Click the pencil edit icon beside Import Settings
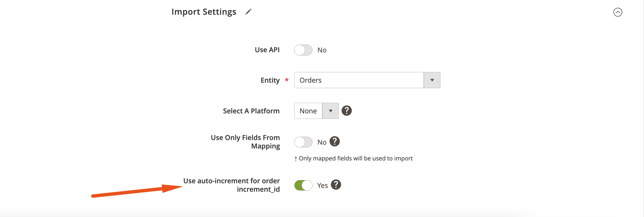This screenshot has height=217, width=644. 248,12
